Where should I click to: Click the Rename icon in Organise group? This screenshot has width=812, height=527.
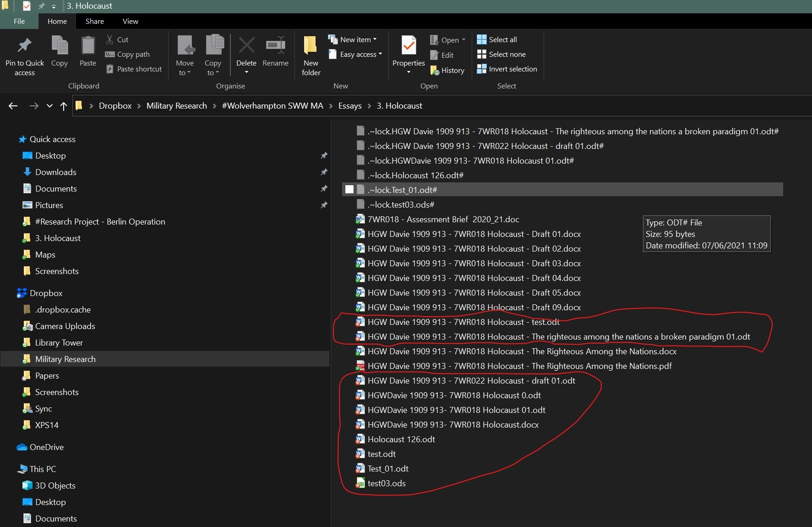tap(275, 46)
